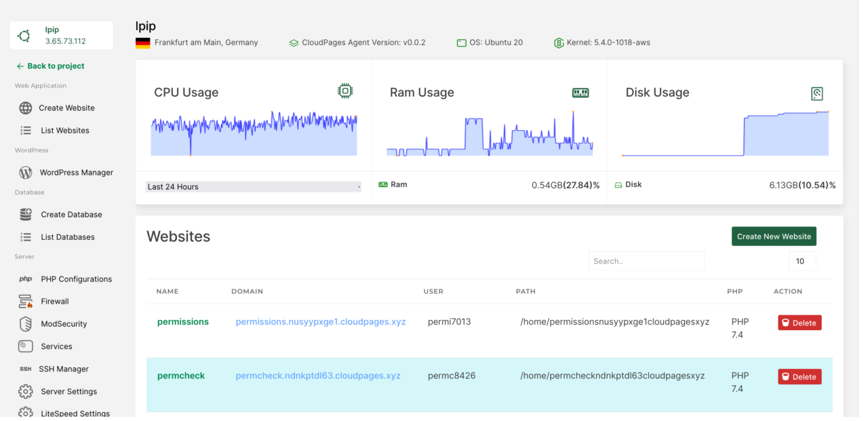The height and width of the screenshot is (421, 868).
Task: Open the permcheck.ndnkptdl63.cloudpages.xyz domain link
Action: point(317,375)
